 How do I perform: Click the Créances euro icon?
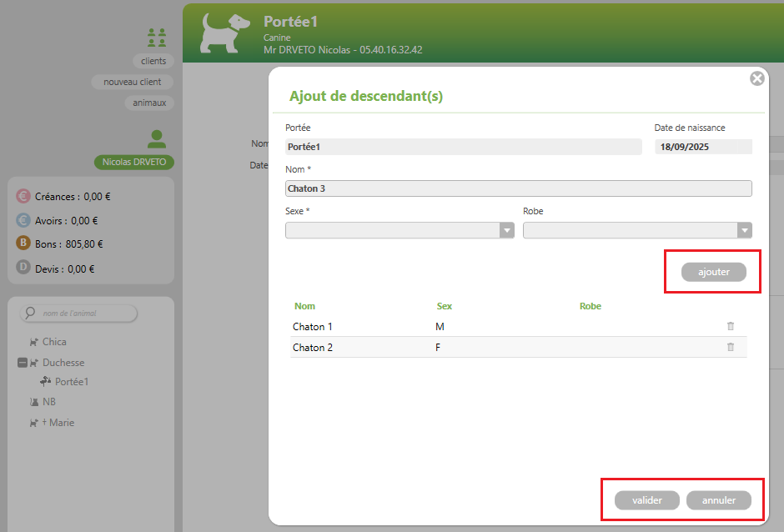point(23,197)
